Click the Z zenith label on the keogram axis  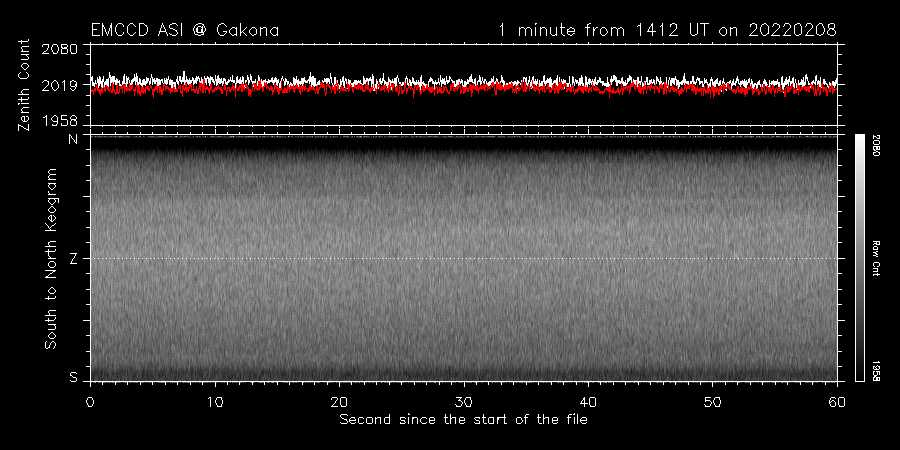(73, 259)
